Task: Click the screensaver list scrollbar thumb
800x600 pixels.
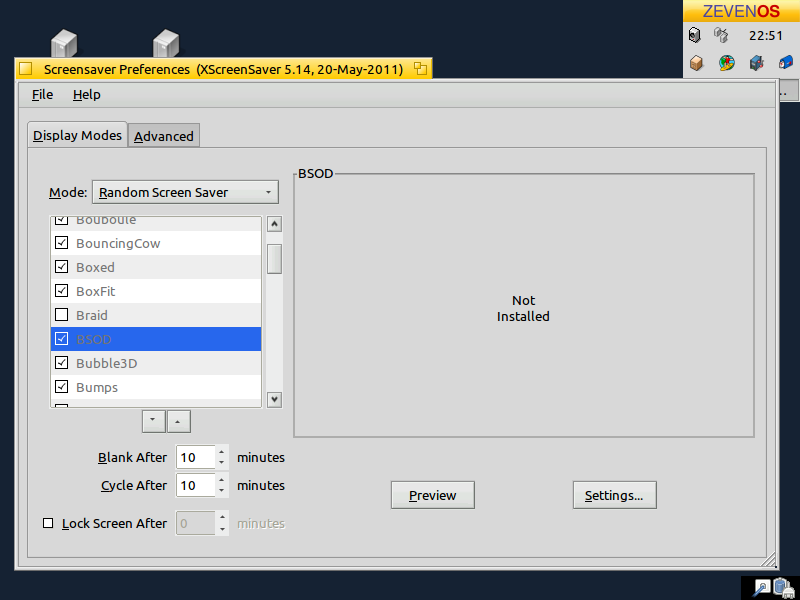Action: (x=274, y=259)
